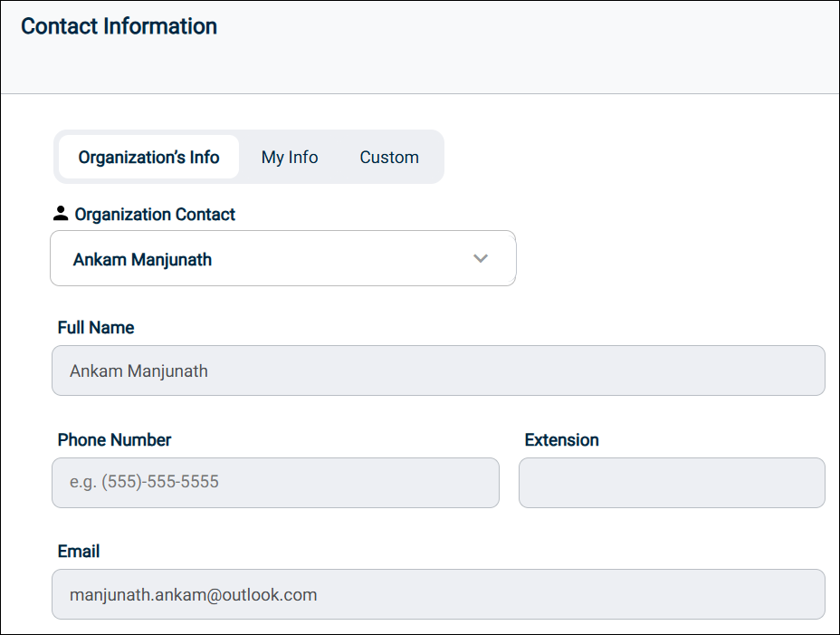Open the Ankam Manjunath contact dropdown
The height and width of the screenshot is (635, 840).
(282, 259)
